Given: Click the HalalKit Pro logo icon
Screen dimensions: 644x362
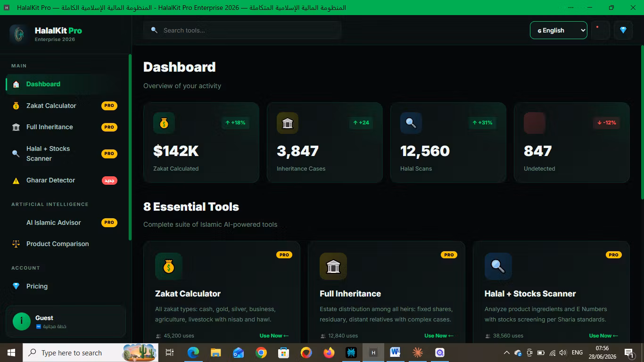Looking at the screenshot, I should click(19, 34).
